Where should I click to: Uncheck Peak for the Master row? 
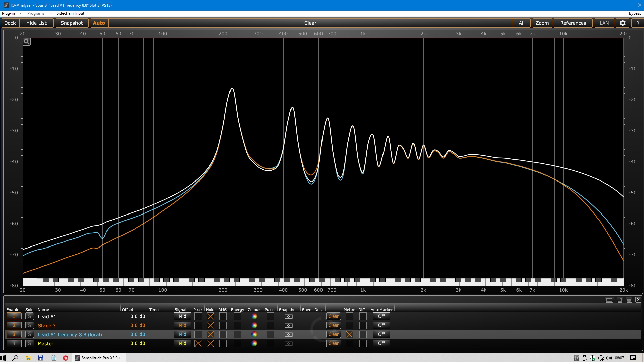pos(198,343)
